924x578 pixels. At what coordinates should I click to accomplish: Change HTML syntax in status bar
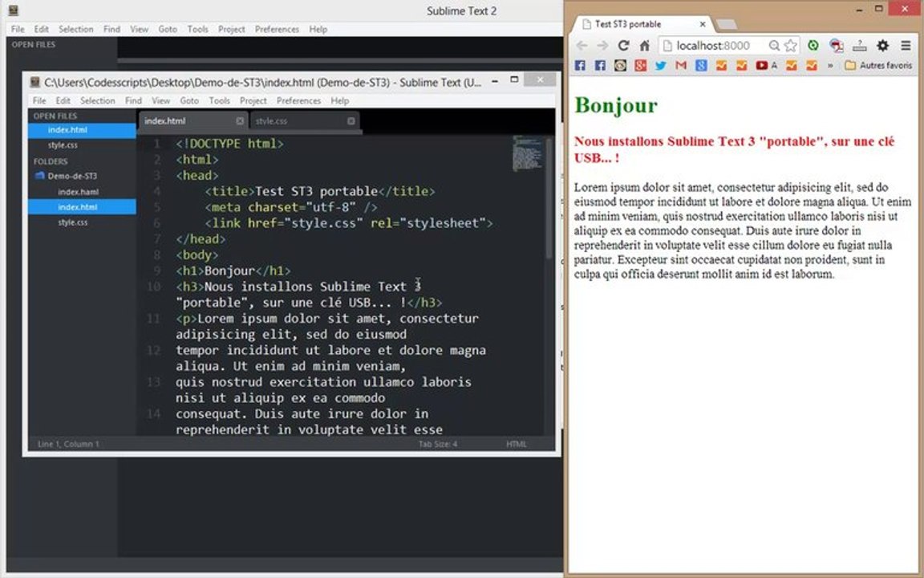[x=517, y=444]
